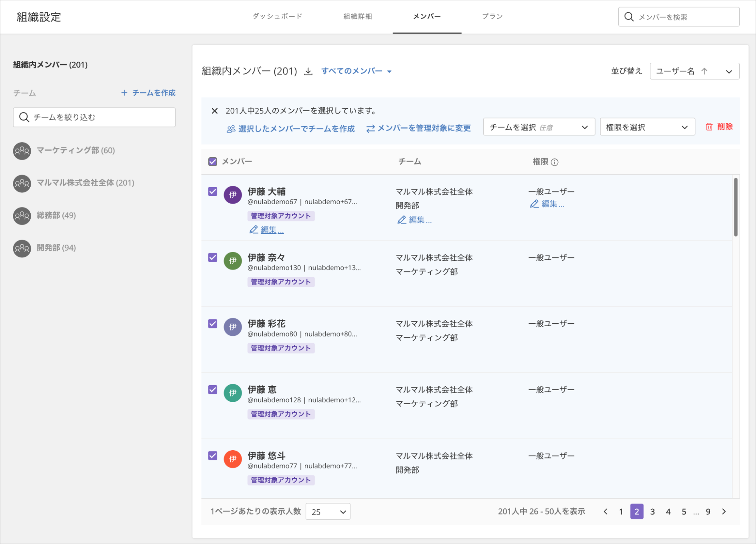This screenshot has height=544, width=756.
Task: Click 伊藤 大輔's purple avatar icon
Action: click(233, 195)
